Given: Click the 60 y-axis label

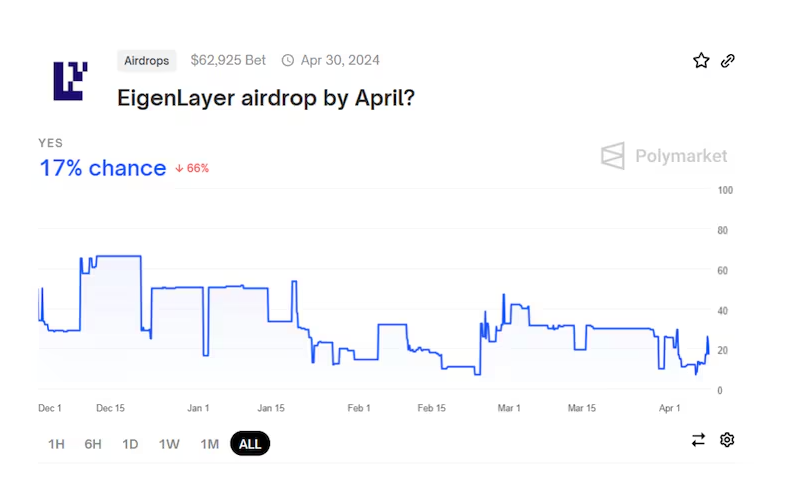Looking at the screenshot, I should click(x=722, y=271).
